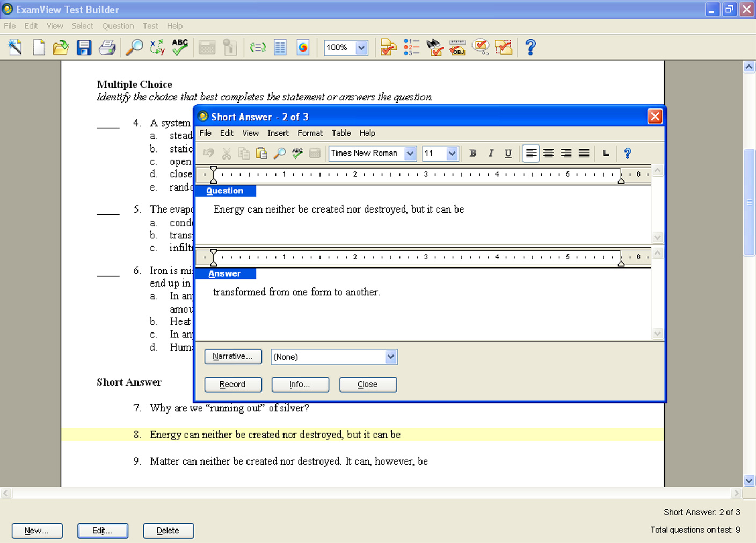
Task: Click the New... button
Action: click(x=37, y=531)
